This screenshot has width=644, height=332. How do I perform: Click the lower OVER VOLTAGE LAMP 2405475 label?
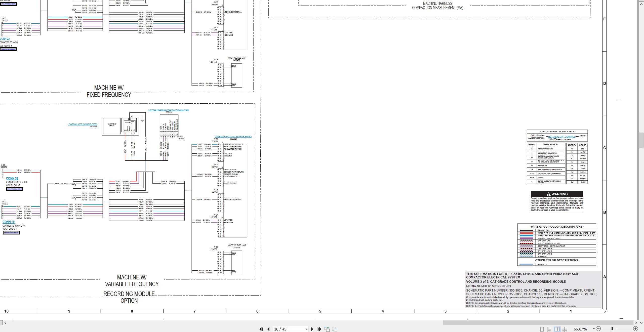(237, 246)
